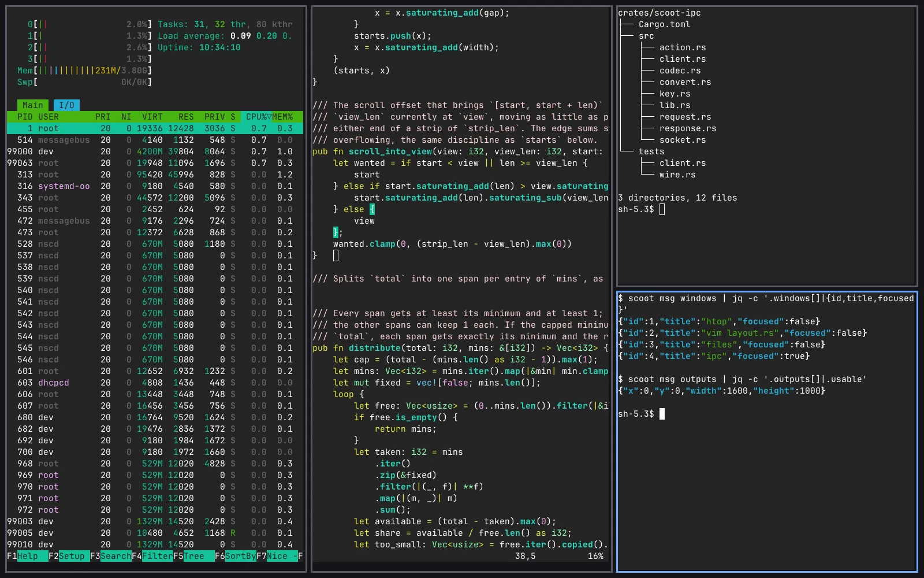Select process row PID 1 root
This screenshot has height=578, width=924.
[155, 128]
